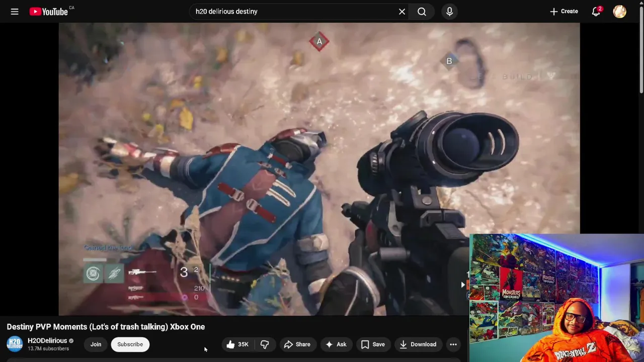Click the 13.7M subscribers text
Viewport: 644px width, 362px height.
(48, 349)
